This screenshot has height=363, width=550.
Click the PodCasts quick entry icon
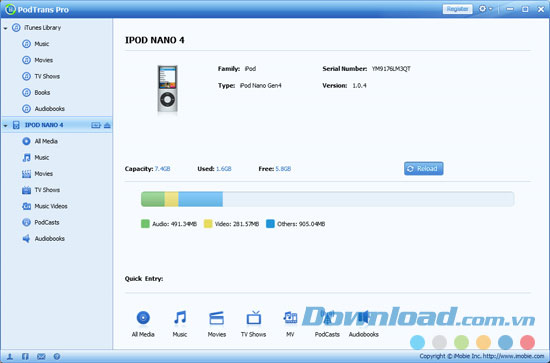[x=327, y=318]
